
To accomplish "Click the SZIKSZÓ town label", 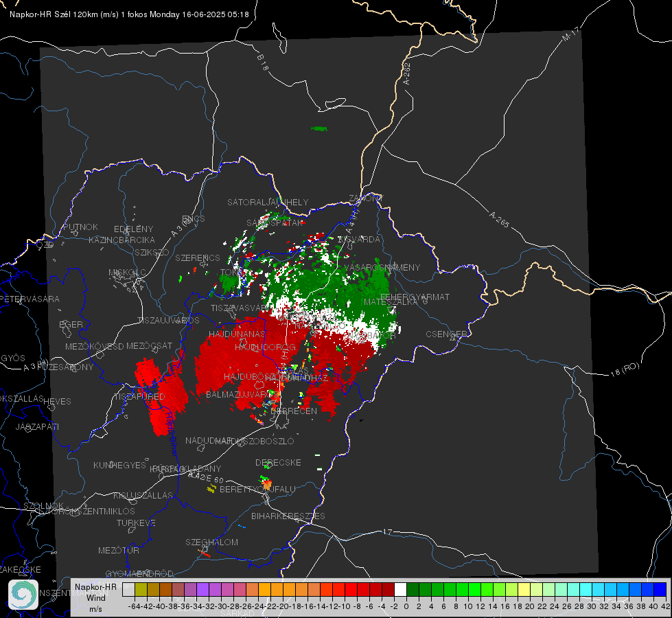I will [x=152, y=252].
